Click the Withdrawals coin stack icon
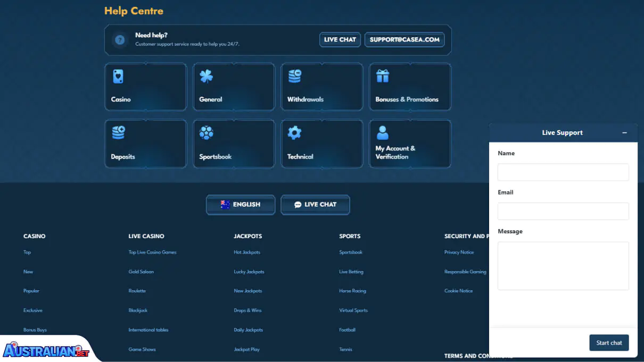The width and height of the screenshot is (644, 362). [294, 77]
